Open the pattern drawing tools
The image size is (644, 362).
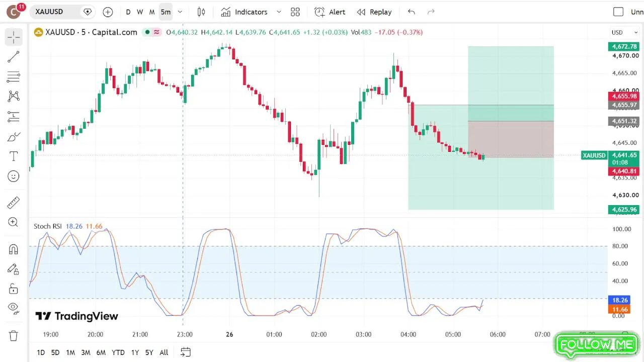[x=14, y=97]
